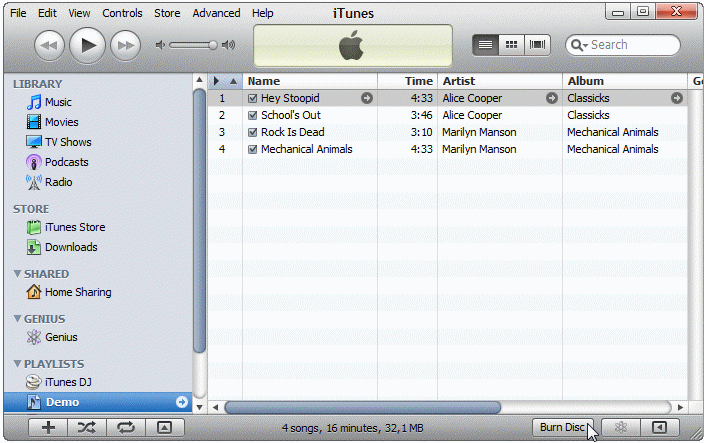This screenshot has height=443, width=704.
Task: Toggle shuffle
Action: pos(87,427)
